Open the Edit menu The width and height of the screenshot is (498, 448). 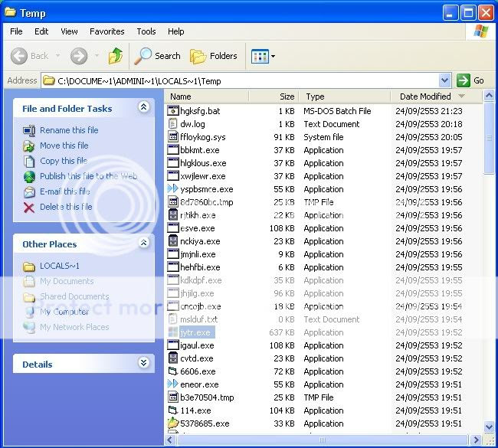coord(41,31)
